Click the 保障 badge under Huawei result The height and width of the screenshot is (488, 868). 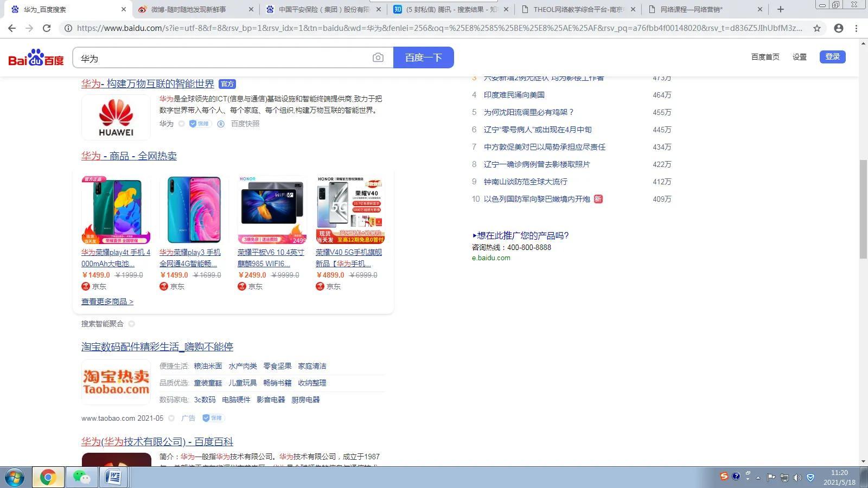(x=200, y=124)
